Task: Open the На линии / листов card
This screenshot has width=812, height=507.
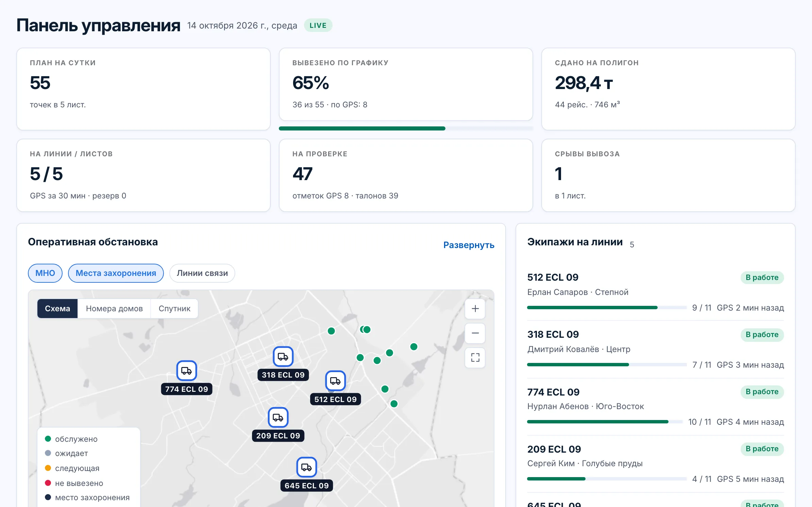Action: click(x=143, y=175)
